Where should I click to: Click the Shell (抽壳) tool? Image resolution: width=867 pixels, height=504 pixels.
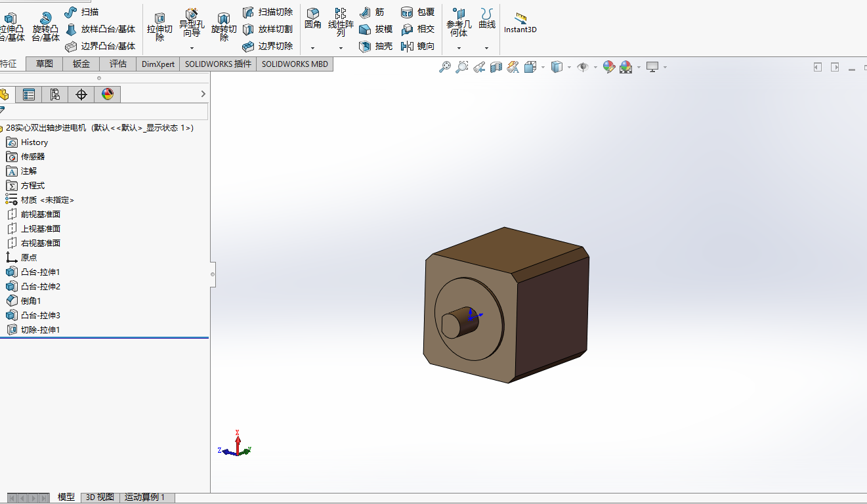point(376,46)
